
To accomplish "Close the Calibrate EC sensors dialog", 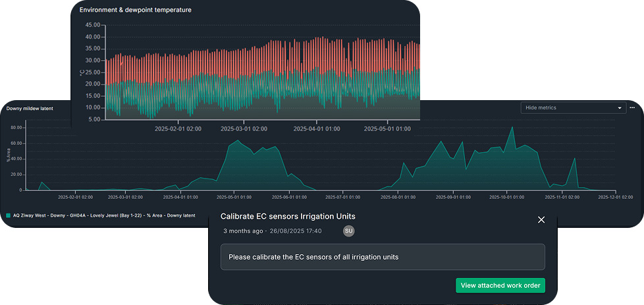I will tap(541, 219).
